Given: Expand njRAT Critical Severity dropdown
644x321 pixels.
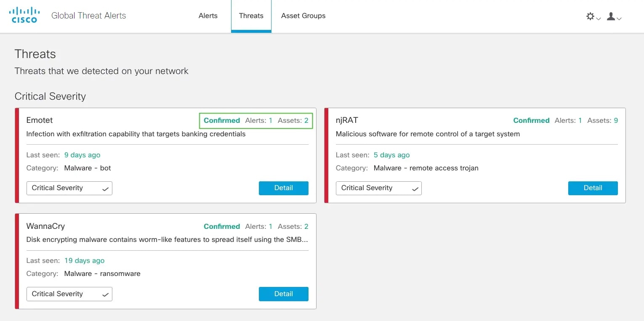Looking at the screenshot, I should 379,188.
